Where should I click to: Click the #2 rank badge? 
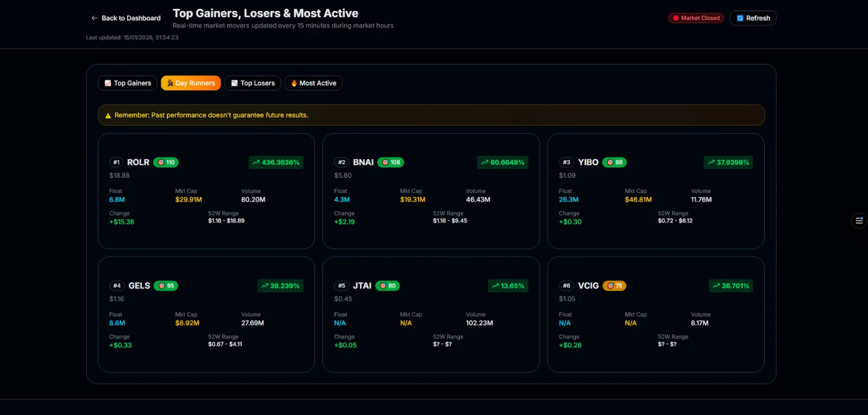[x=341, y=162]
